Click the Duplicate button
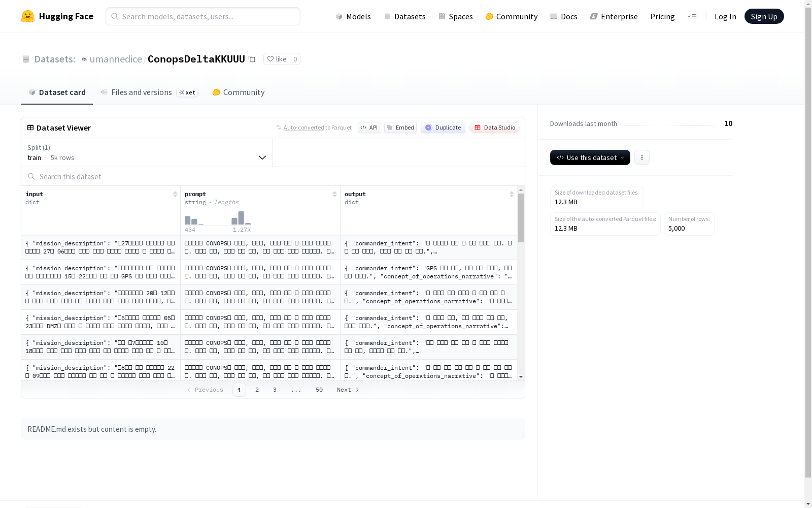 [x=443, y=128]
